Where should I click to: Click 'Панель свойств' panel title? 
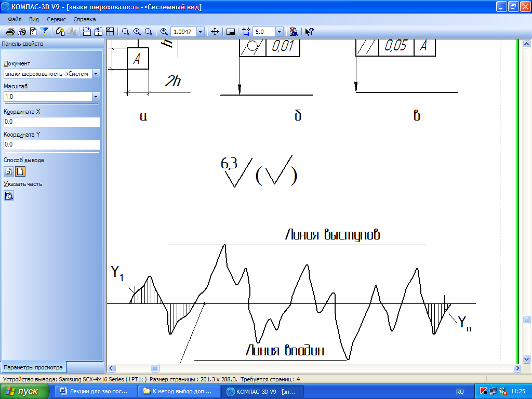(22, 44)
